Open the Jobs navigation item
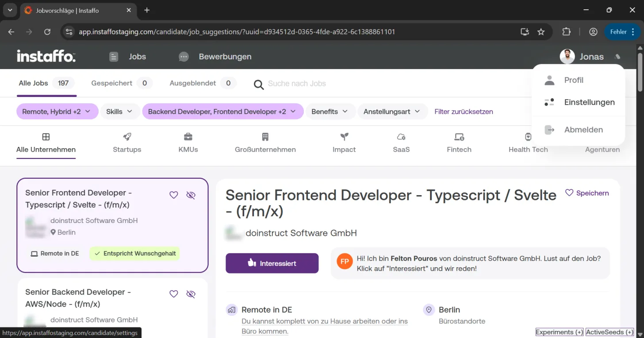This screenshot has height=338, width=644. pos(127,57)
